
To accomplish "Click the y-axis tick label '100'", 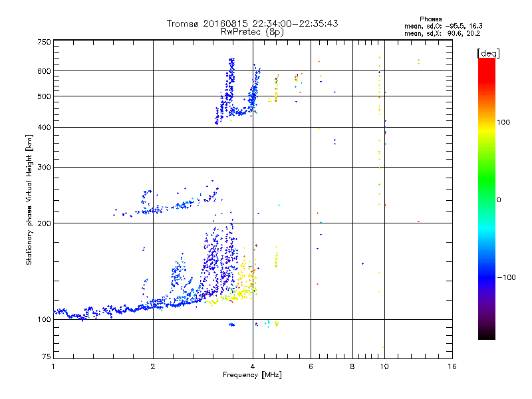I will (44, 319).
